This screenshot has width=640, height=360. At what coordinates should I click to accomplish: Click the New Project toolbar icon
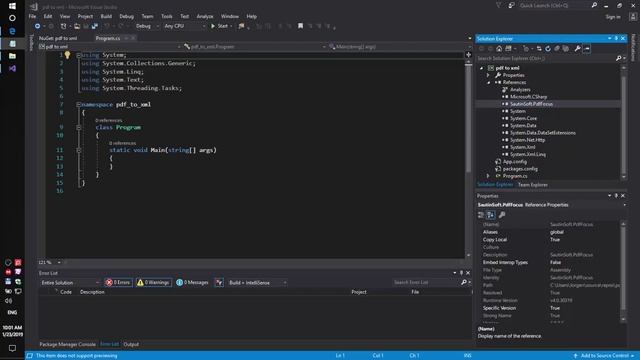63,26
